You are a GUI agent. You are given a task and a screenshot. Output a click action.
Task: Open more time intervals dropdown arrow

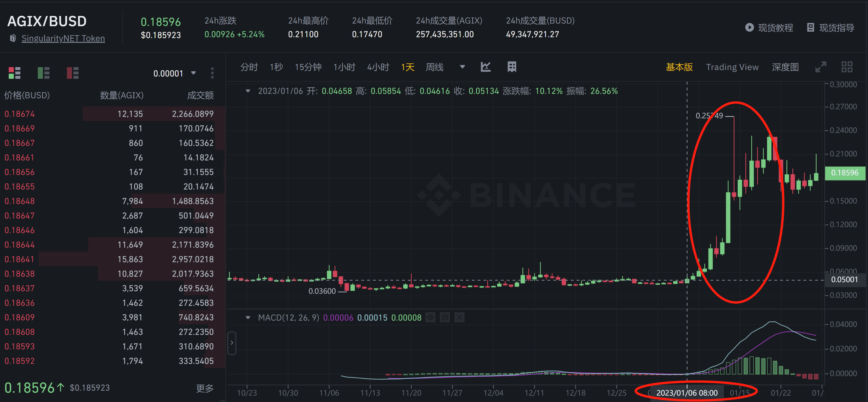pos(462,67)
